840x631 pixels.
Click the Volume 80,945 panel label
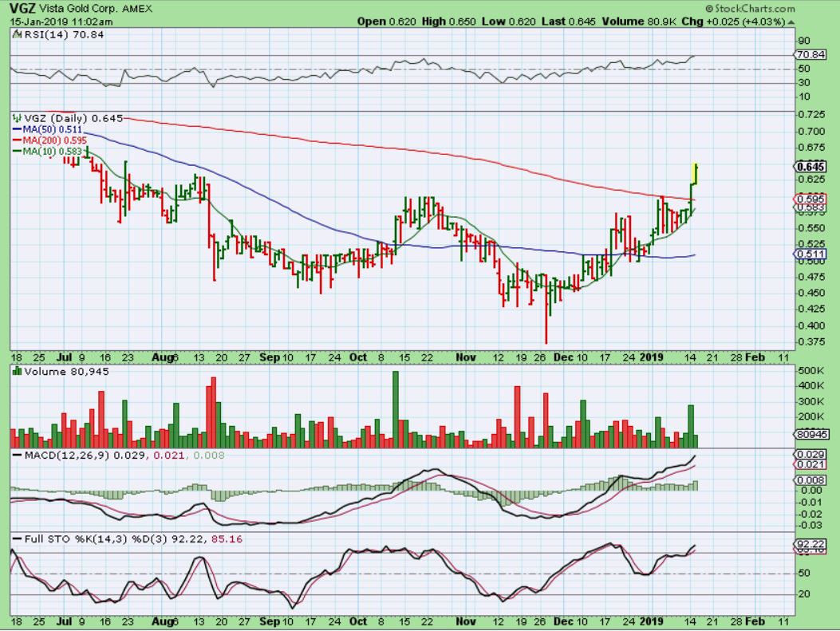(66, 371)
